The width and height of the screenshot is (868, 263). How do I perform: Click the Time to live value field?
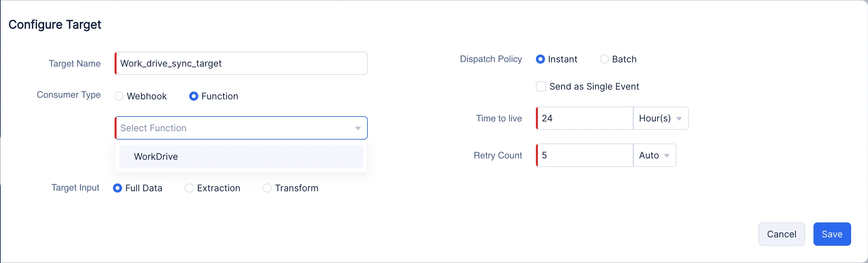click(x=585, y=118)
